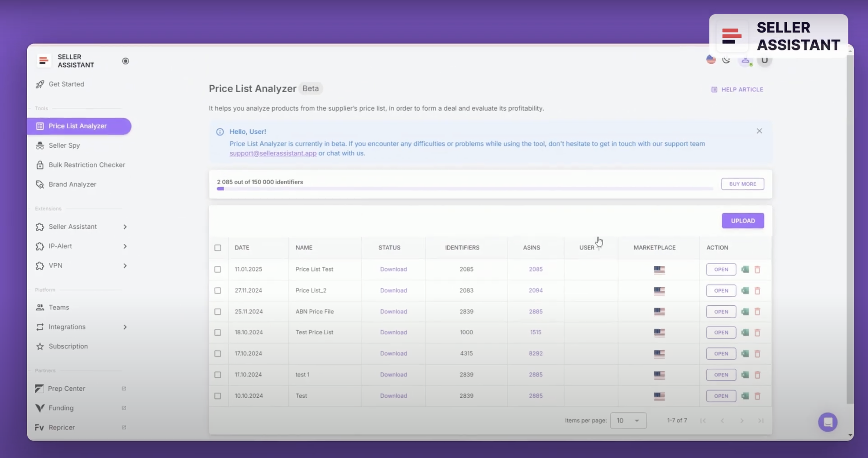
Task: Click the collapse icon beside Seller Assistant logo
Action: point(125,61)
